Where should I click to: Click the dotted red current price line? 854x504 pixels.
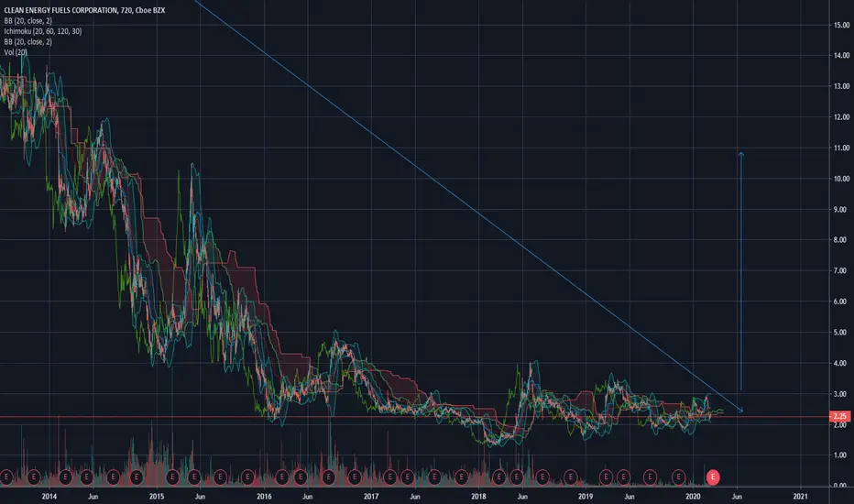(x=414, y=417)
